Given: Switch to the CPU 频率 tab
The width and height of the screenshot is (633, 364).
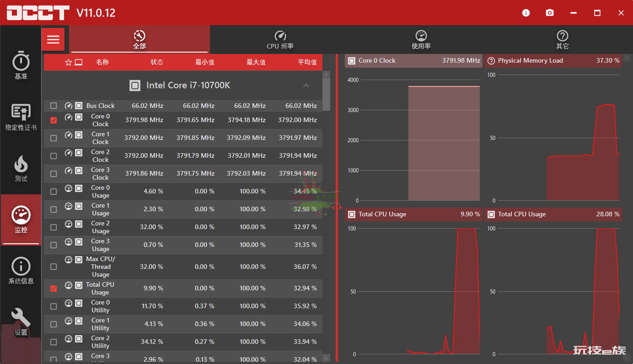Looking at the screenshot, I should pos(280,39).
